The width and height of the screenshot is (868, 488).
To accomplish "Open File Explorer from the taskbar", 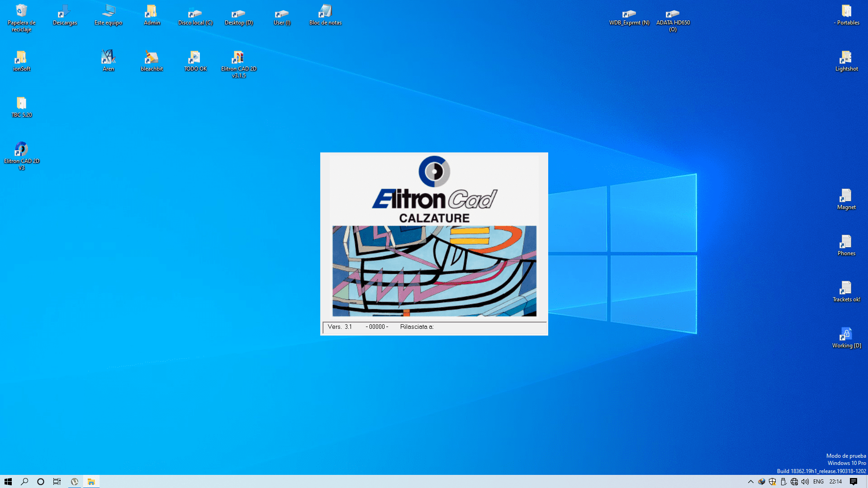I will click(91, 482).
